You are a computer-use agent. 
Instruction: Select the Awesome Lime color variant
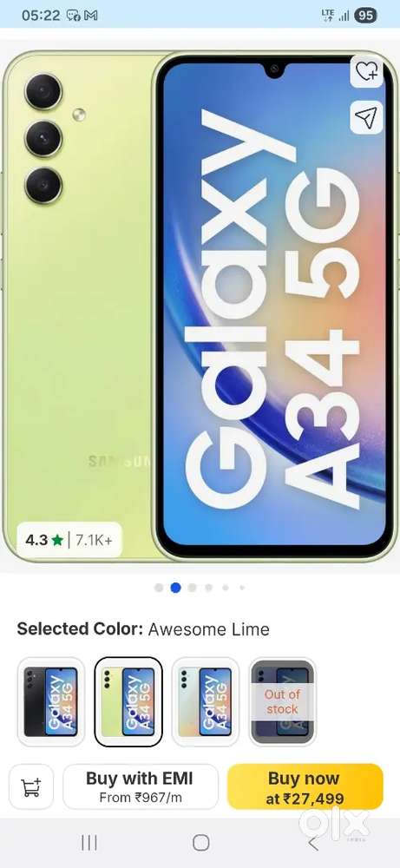point(128,702)
